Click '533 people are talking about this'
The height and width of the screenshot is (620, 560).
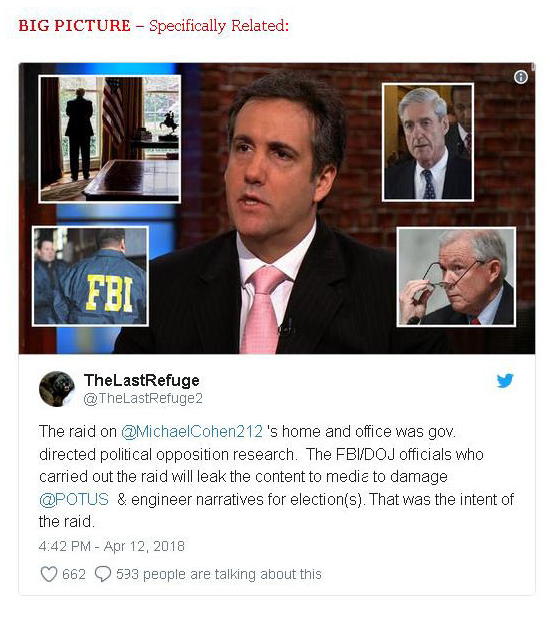[x=219, y=574]
